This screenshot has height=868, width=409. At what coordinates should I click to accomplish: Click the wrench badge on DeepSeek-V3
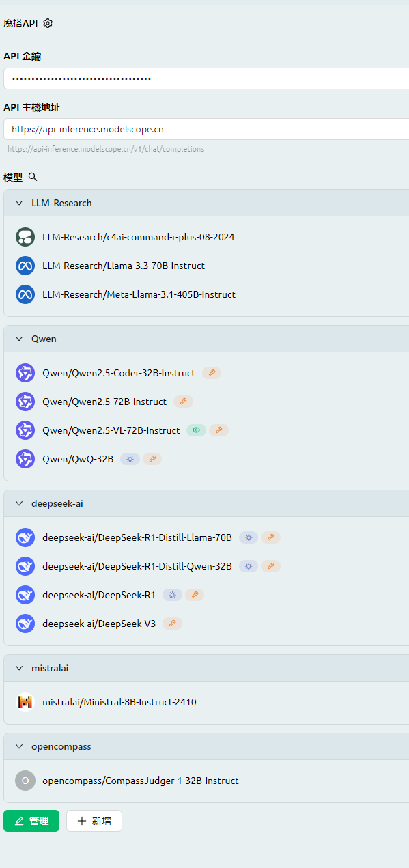pyautogui.click(x=172, y=624)
